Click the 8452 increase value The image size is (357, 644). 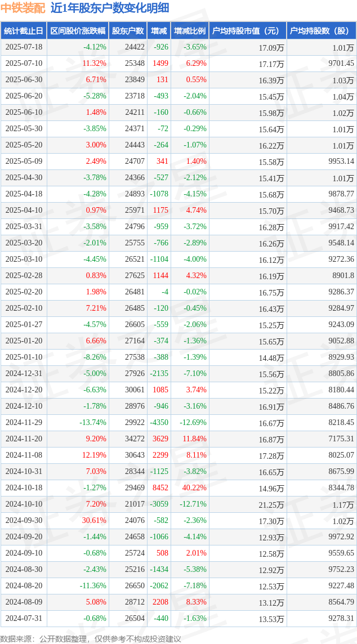[x=160, y=488]
